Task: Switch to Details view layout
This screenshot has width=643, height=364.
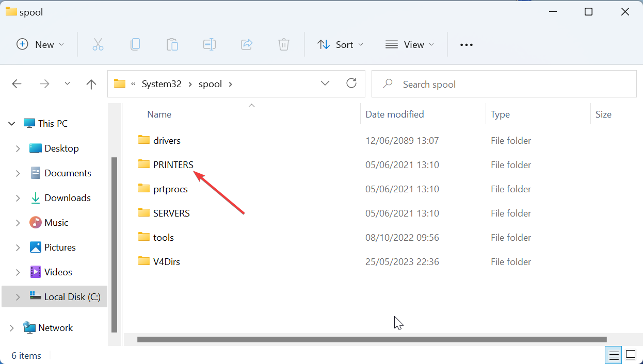Action: (x=614, y=355)
